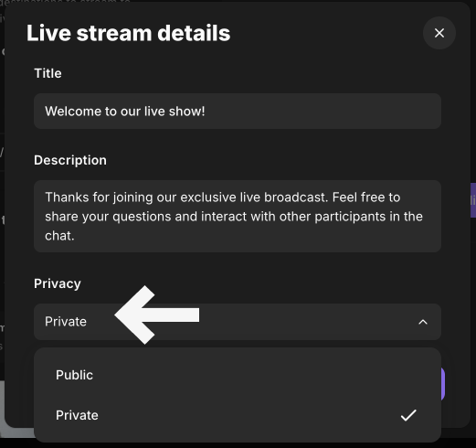Focus the Title input field
This screenshot has height=448, width=476.
[x=238, y=112]
